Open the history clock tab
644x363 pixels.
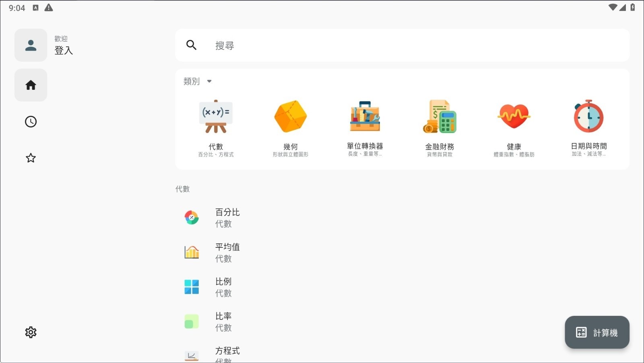coord(31,122)
